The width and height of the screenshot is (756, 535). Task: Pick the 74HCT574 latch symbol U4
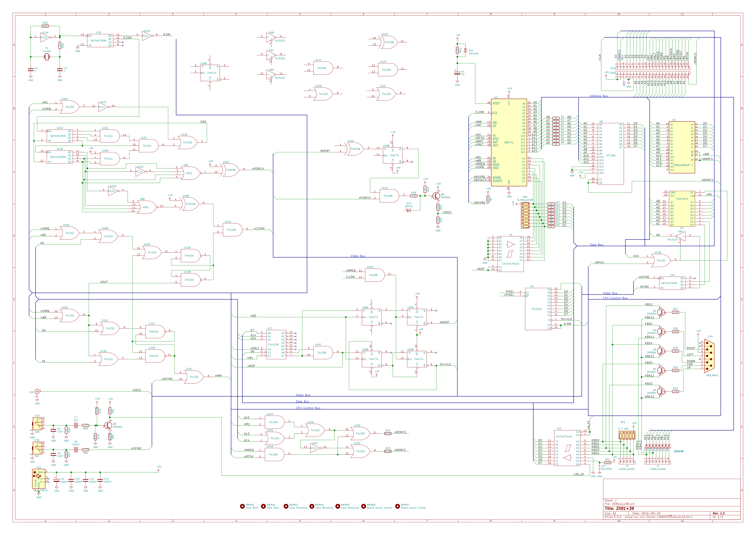click(682, 209)
